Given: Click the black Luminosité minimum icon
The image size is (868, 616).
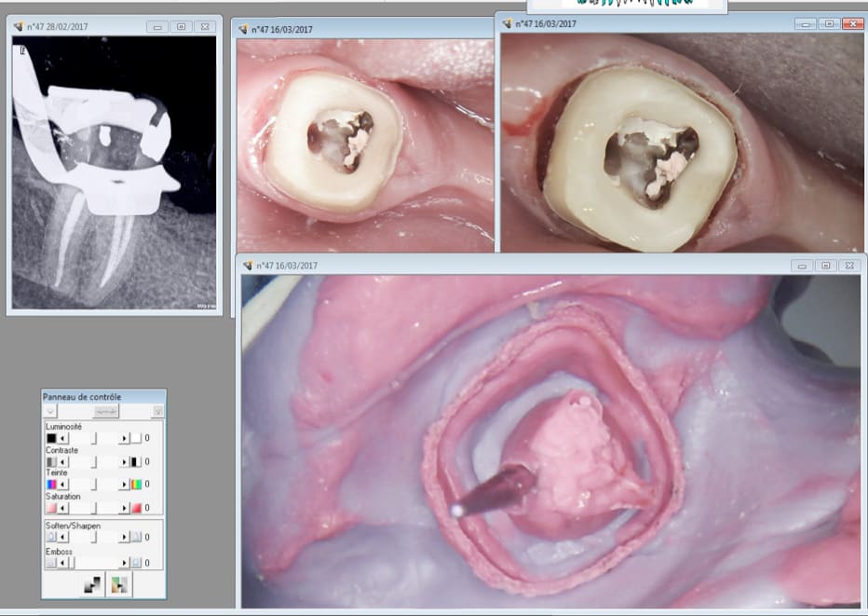Looking at the screenshot, I should (x=51, y=437).
